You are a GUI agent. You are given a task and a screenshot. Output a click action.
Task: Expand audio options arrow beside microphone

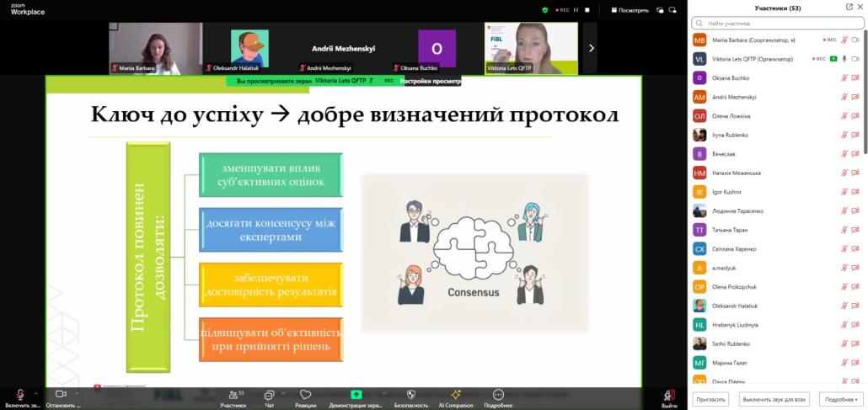[35, 393]
